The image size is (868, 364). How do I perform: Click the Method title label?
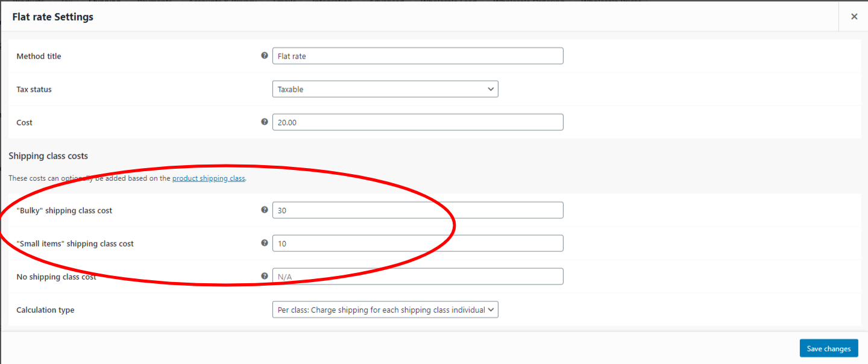(39, 56)
